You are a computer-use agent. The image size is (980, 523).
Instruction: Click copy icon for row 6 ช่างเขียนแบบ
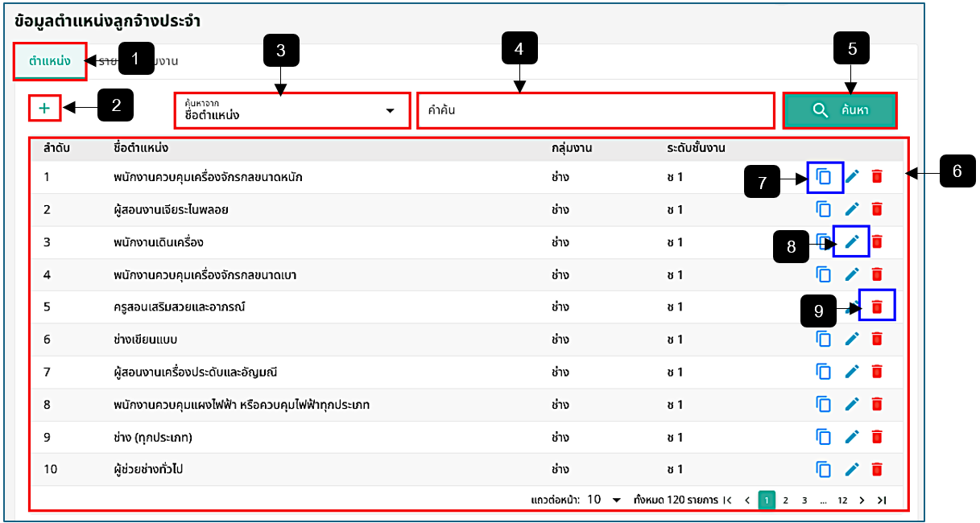(x=824, y=339)
